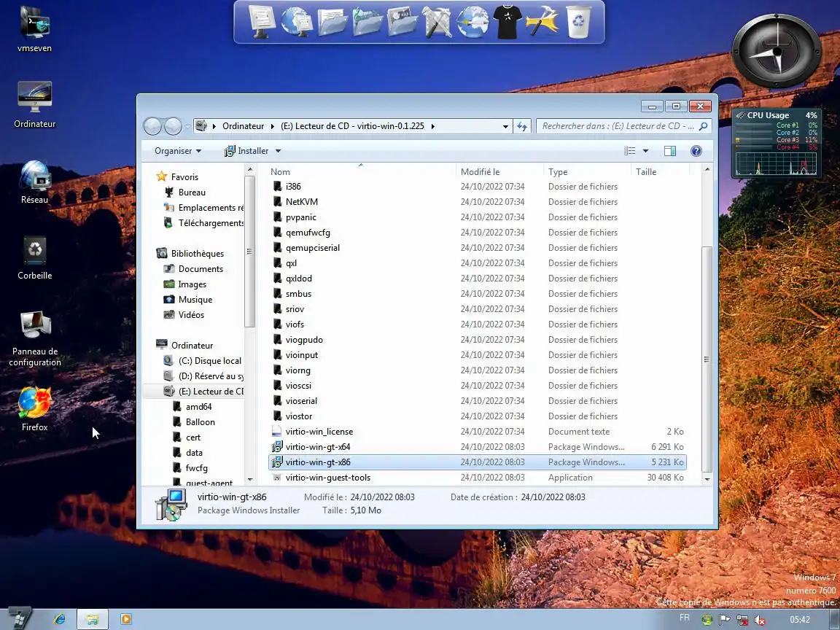Select the virtio-win-guest-tools application

328,478
